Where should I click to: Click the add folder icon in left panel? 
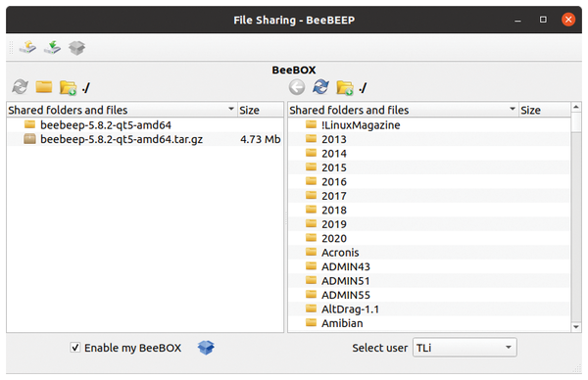pyautogui.click(x=68, y=87)
